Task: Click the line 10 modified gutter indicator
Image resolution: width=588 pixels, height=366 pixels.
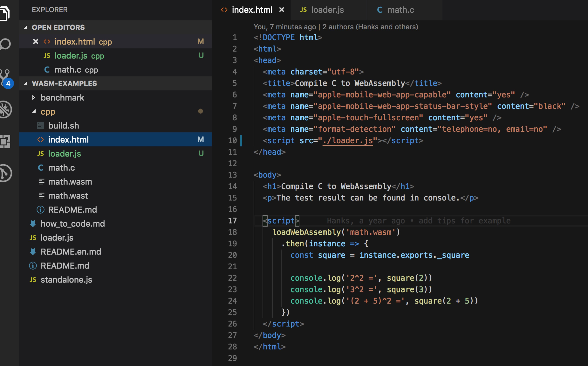Action: (x=241, y=141)
